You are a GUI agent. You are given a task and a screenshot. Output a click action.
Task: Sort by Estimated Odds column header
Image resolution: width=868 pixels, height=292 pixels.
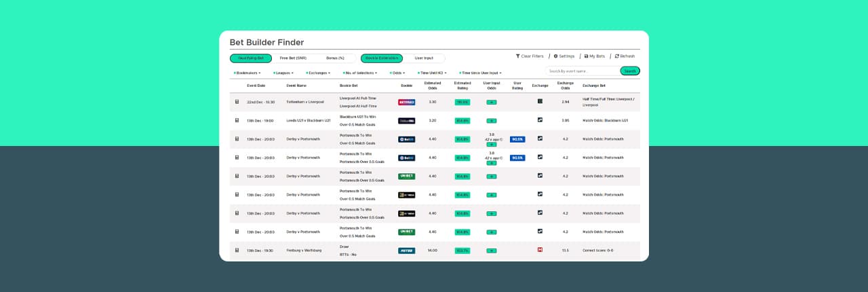433,85
